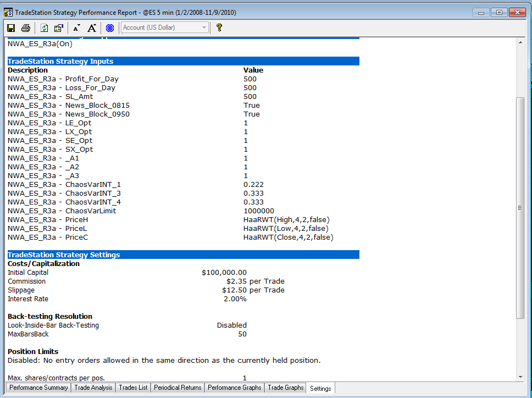Select the Settings tab
532x398 pixels.
click(x=320, y=388)
